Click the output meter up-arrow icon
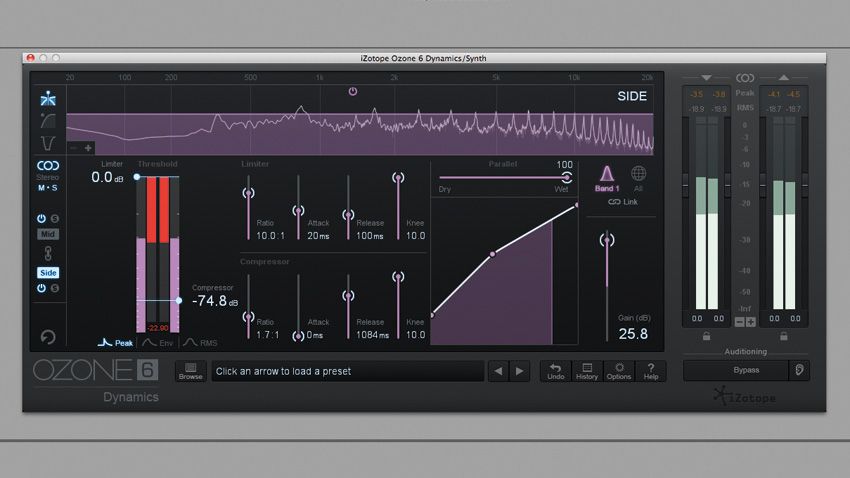This screenshot has height=478, width=850. [x=783, y=78]
